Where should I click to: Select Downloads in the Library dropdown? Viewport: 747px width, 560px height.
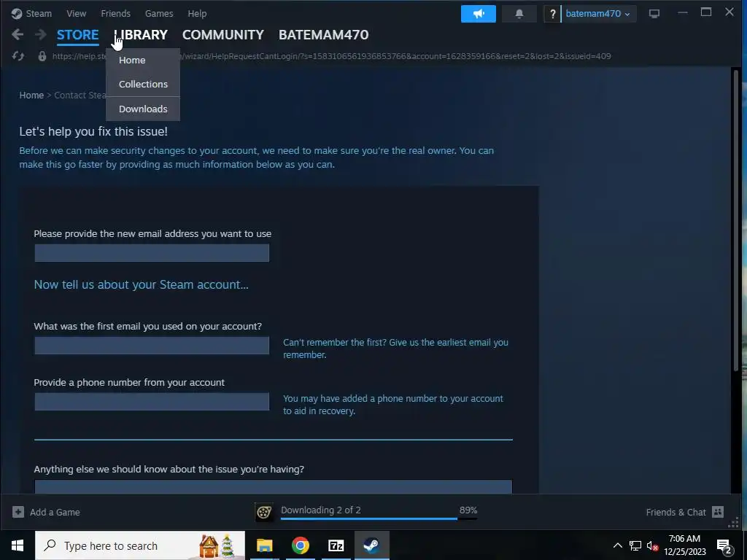tap(143, 109)
